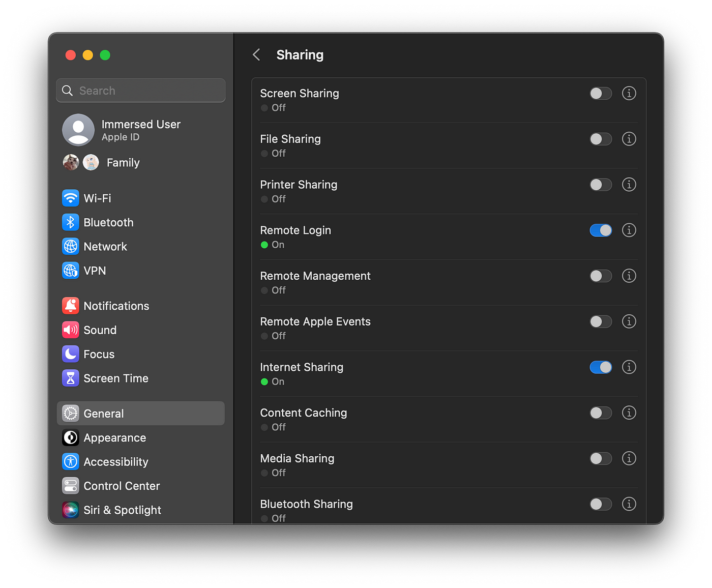Open the Control Center label
The image size is (712, 588).
(122, 486)
